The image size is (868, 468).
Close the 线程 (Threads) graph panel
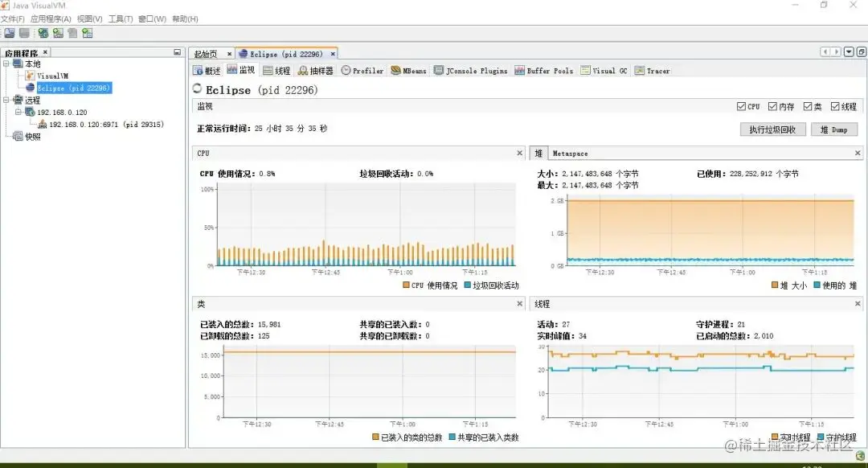pyautogui.click(x=858, y=303)
